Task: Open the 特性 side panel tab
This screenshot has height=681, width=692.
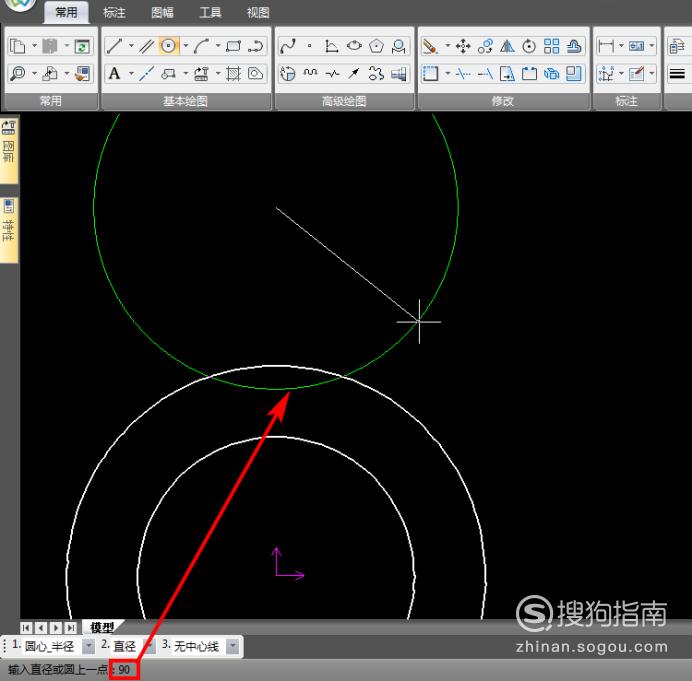Action: coord(9,230)
